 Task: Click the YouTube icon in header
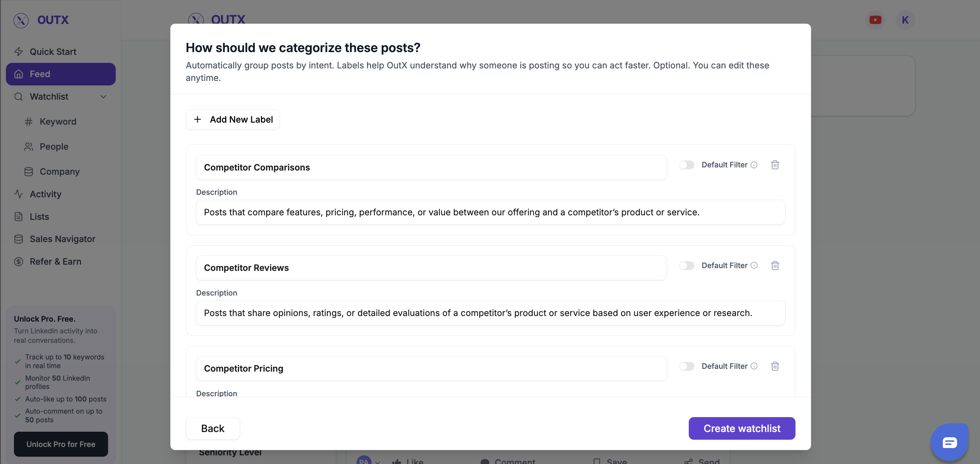pyautogui.click(x=875, y=20)
